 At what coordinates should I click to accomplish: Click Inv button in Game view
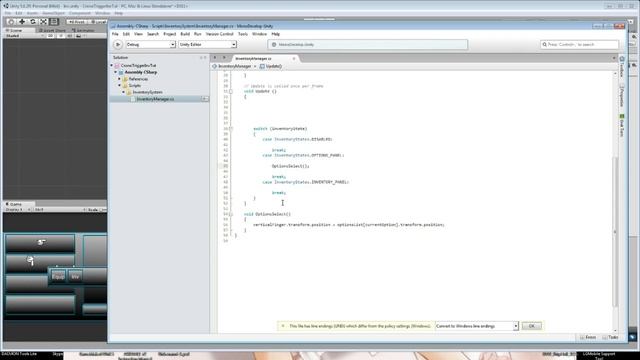pyautogui.click(x=75, y=277)
